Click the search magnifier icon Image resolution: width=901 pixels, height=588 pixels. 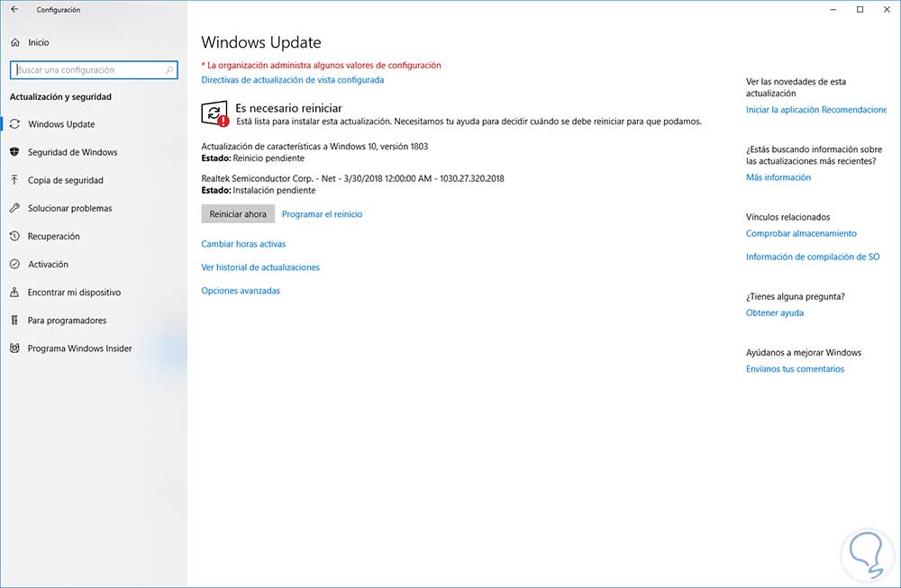point(169,70)
